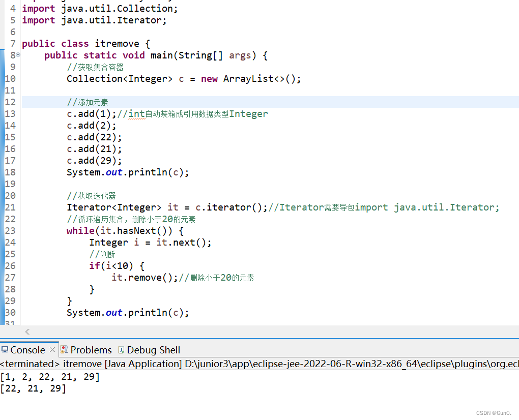Screen dimensions: 519x420
Task: Click the console output '[1, 2, 22, 21, 29]'
Action: (50, 377)
